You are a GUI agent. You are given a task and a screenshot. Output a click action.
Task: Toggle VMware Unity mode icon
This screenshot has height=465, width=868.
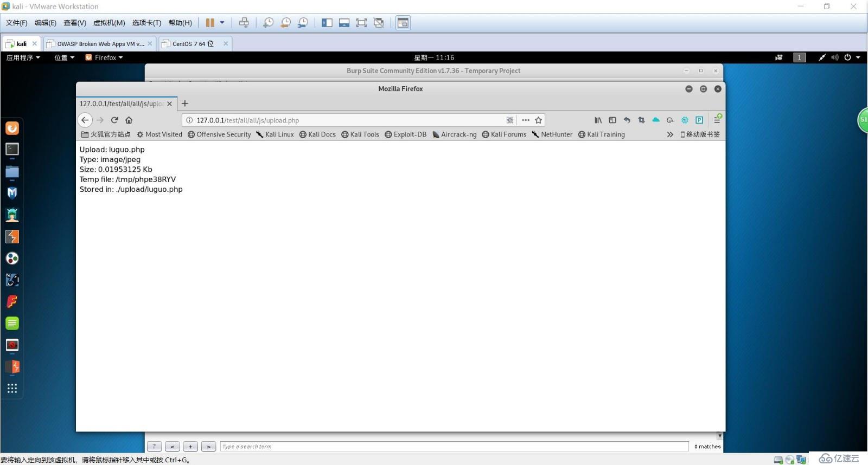[379, 23]
